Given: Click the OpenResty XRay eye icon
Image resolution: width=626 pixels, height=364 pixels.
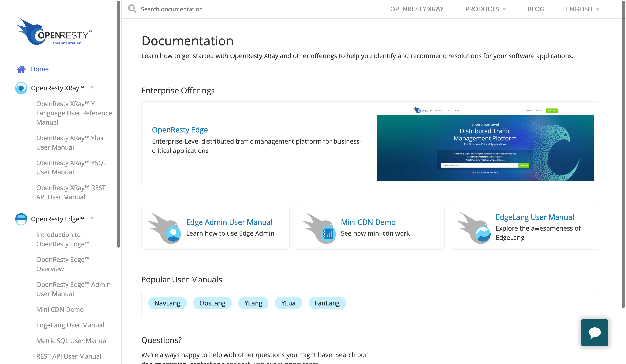Looking at the screenshot, I should point(21,88).
